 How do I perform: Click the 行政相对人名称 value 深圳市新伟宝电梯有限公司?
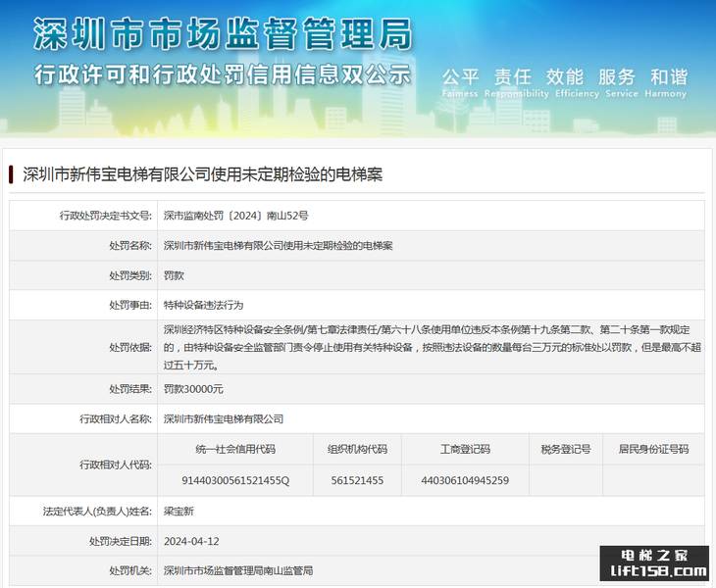tap(224, 418)
